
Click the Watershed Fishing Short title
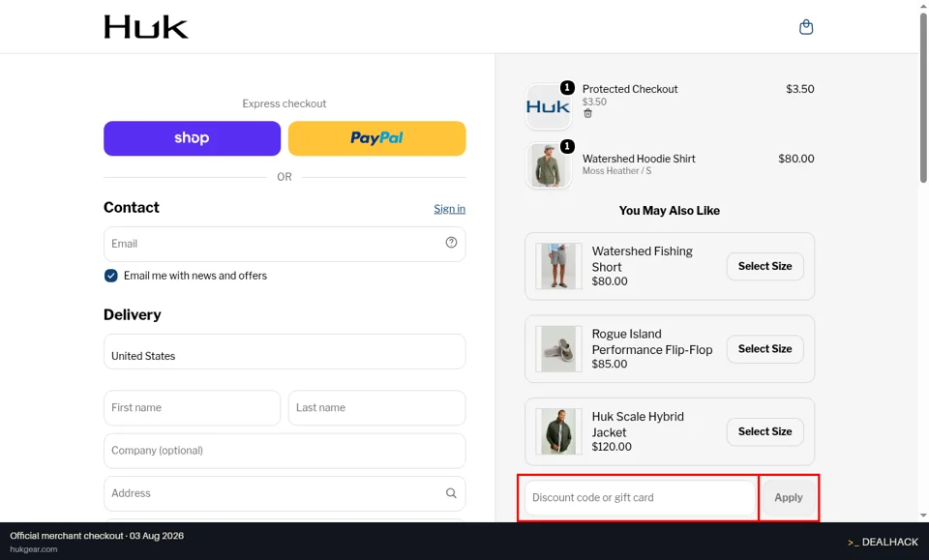[x=643, y=258]
